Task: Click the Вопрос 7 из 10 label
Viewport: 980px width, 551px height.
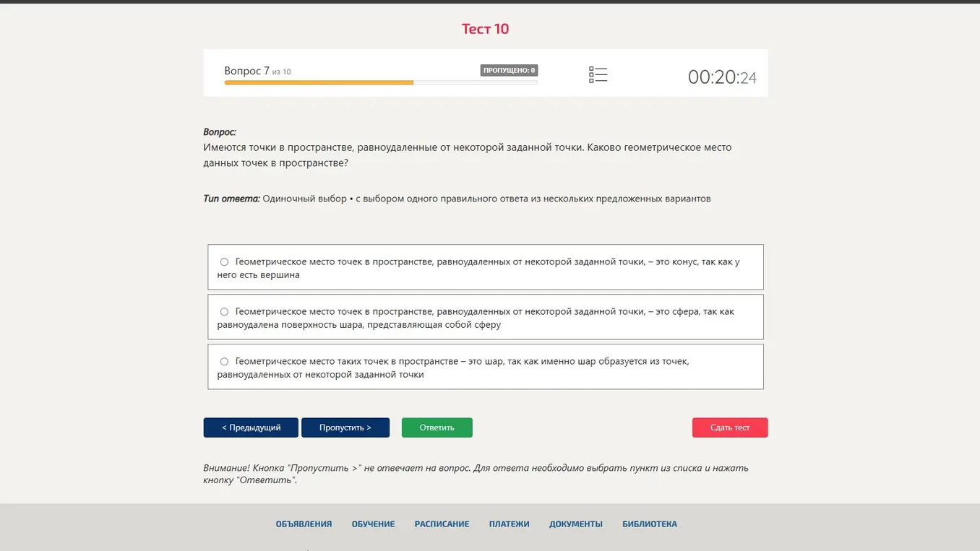Action: point(257,71)
